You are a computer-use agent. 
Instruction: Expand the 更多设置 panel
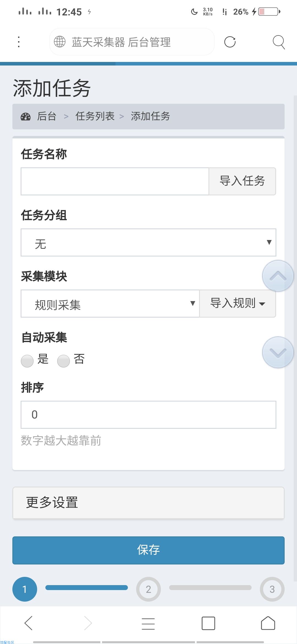point(148,503)
